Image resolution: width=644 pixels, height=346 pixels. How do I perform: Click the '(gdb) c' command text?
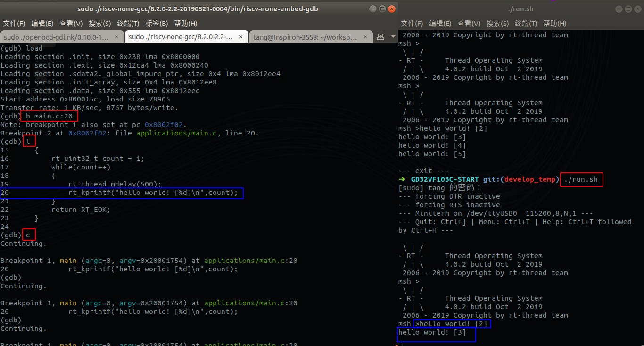tap(28, 235)
